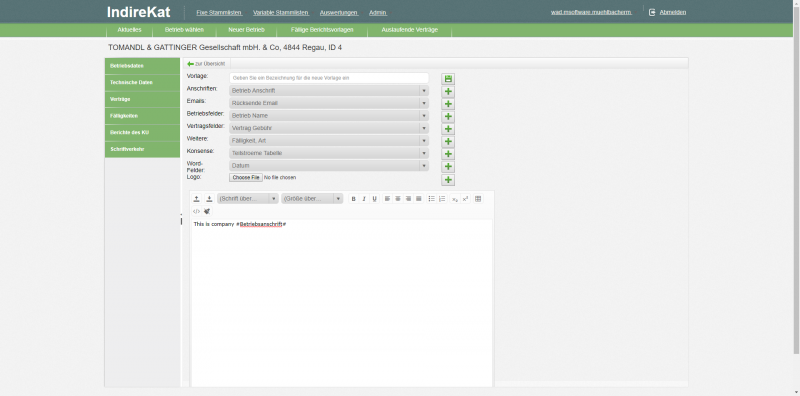Add selected Anschriften field with plus
Image resolution: width=800 pixels, height=396 pixels.
(x=448, y=91)
